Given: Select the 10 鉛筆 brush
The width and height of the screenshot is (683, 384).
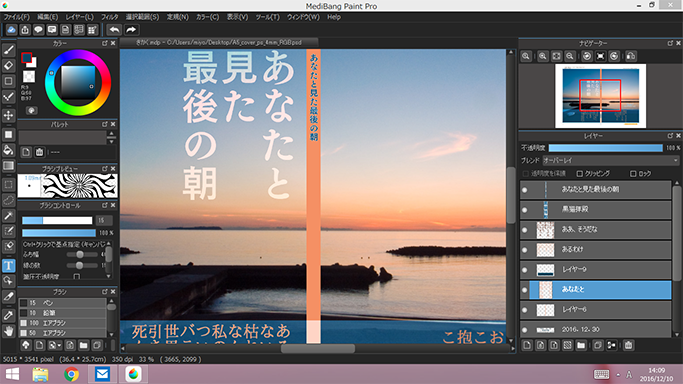Looking at the screenshot, I should point(62,313).
